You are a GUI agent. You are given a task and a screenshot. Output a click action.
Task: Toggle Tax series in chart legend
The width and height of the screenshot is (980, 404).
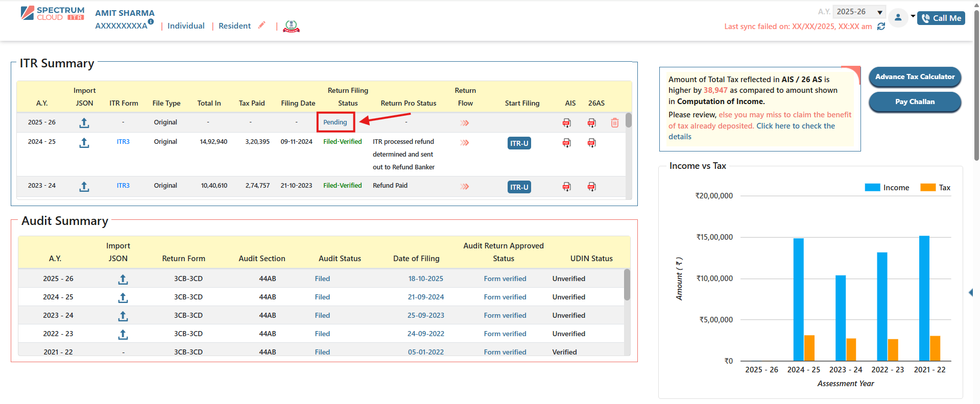[935, 188]
